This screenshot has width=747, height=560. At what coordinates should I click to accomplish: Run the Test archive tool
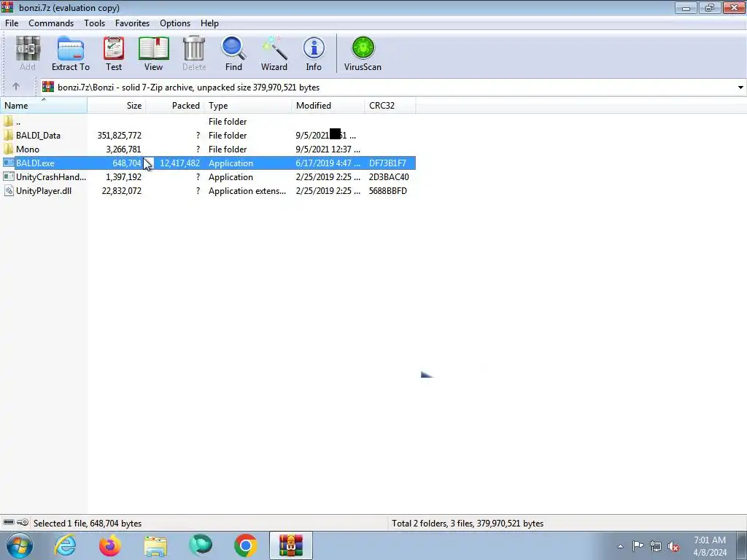pos(114,52)
